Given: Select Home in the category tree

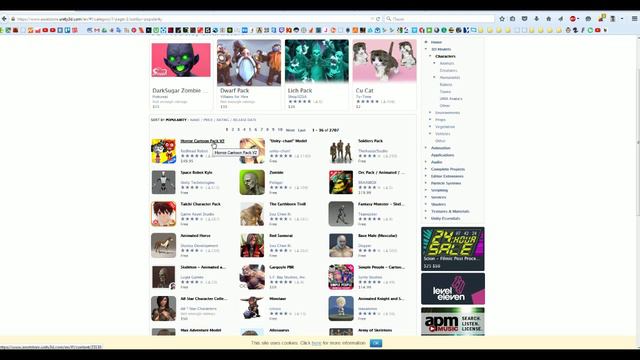Looking at the screenshot, I should (436, 42).
